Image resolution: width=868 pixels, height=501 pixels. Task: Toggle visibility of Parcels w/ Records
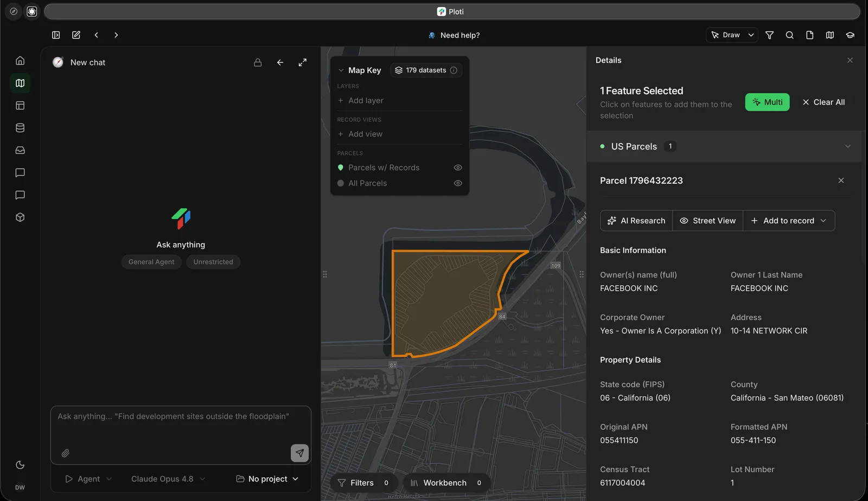(x=458, y=168)
